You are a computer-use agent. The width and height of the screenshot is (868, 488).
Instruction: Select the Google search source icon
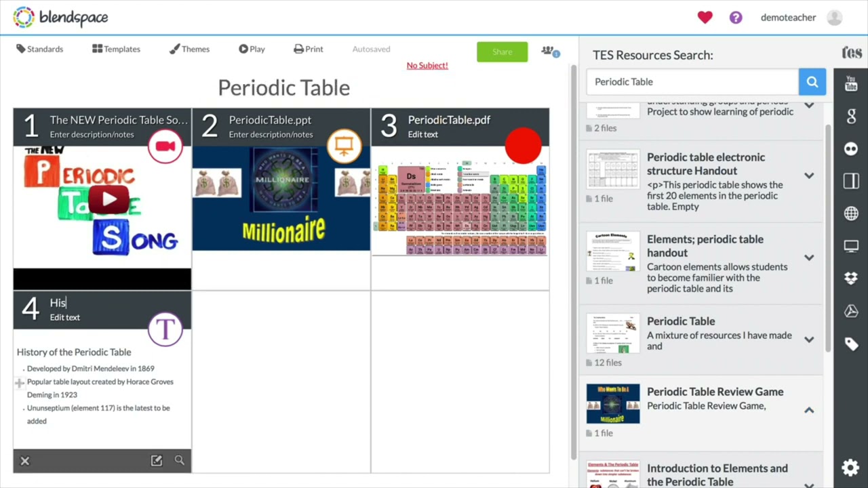point(851,117)
